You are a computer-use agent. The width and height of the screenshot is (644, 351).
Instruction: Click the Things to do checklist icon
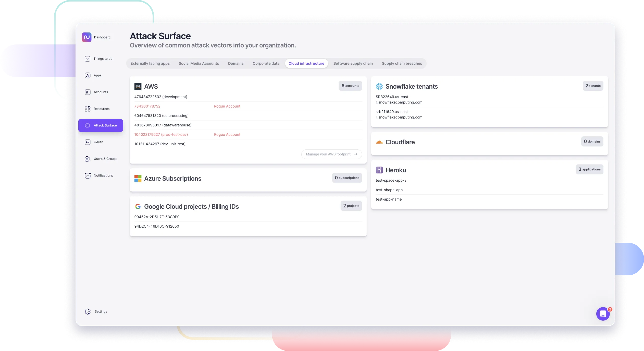pos(87,59)
